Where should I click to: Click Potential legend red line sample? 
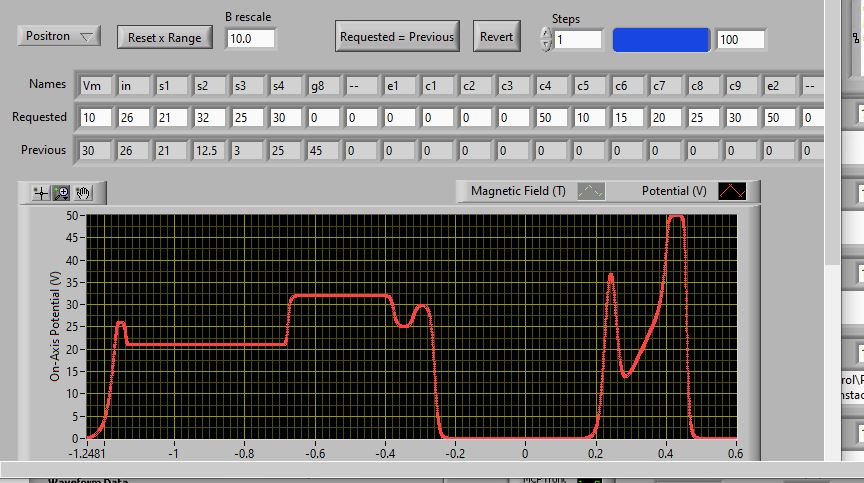pos(732,191)
